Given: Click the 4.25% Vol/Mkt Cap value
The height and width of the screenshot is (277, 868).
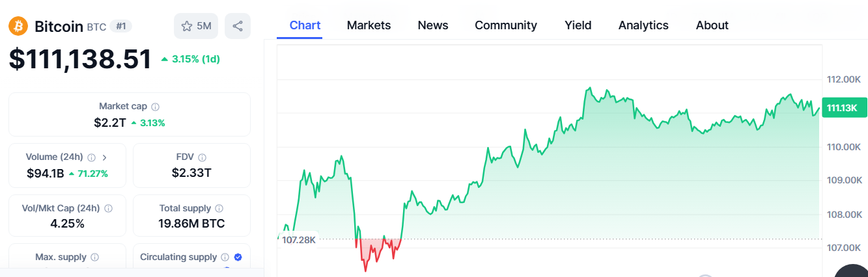Looking at the screenshot, I should click(67, 224).
